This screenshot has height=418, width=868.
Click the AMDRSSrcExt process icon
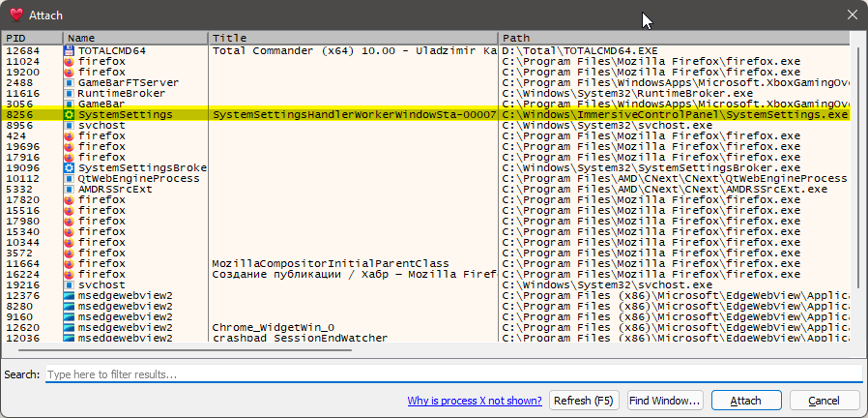pos(70,189)
